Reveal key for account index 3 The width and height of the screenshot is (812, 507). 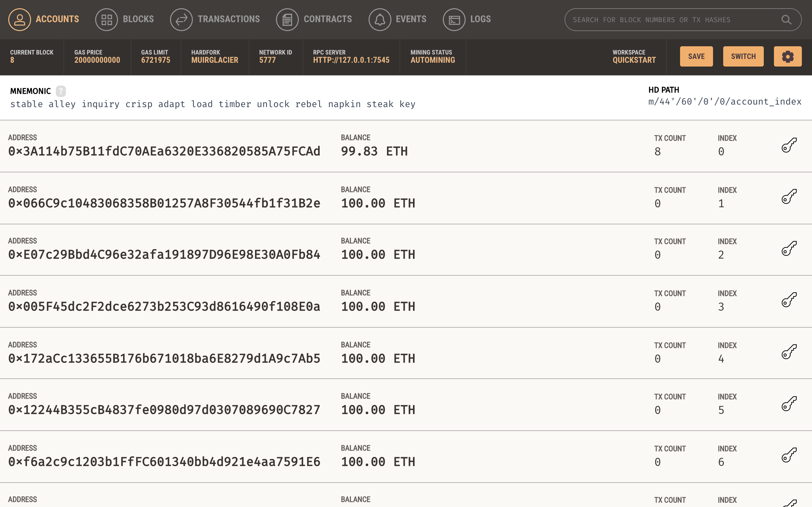point(789,300)
